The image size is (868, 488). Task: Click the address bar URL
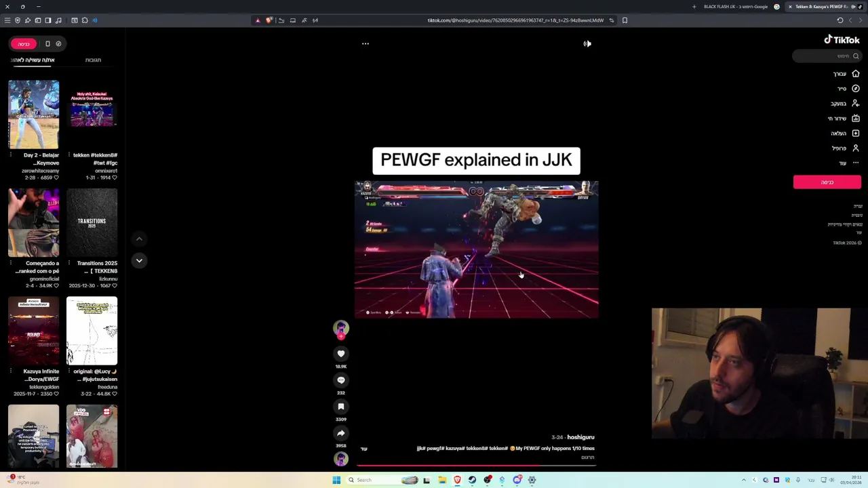(515, 20)
